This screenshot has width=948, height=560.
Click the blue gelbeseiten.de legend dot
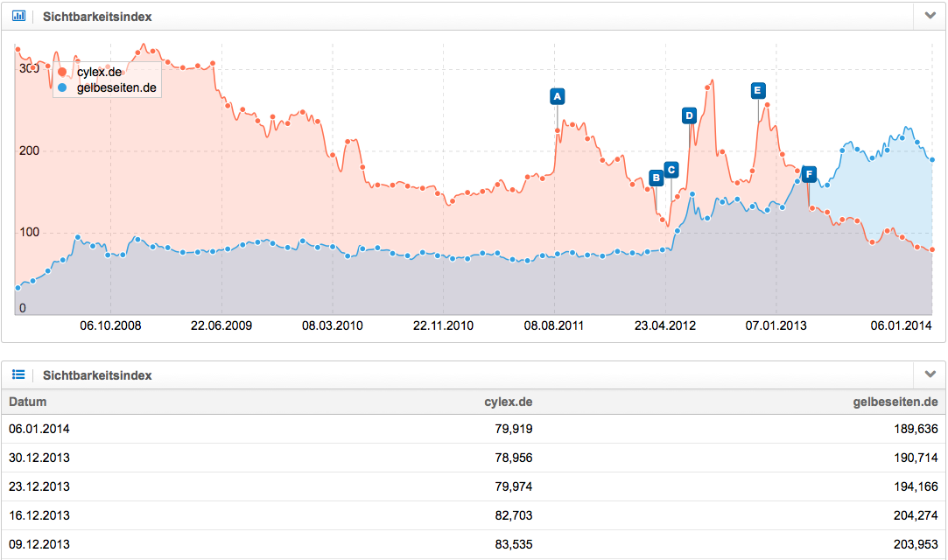(x=62, y=88)
